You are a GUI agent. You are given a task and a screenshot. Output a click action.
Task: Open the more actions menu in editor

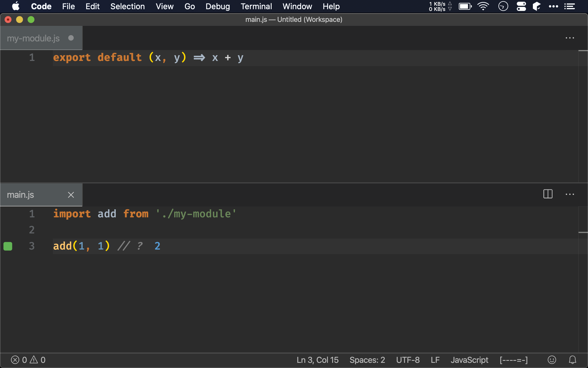click(570, 194)
